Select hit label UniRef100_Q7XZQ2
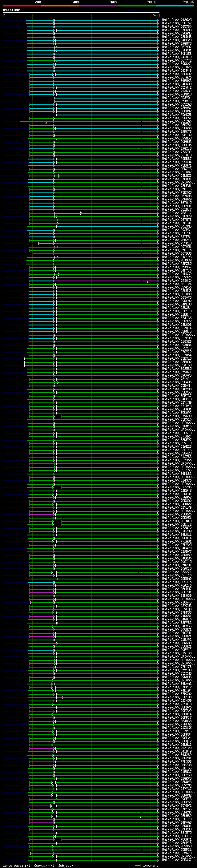 tap(177, 152)
